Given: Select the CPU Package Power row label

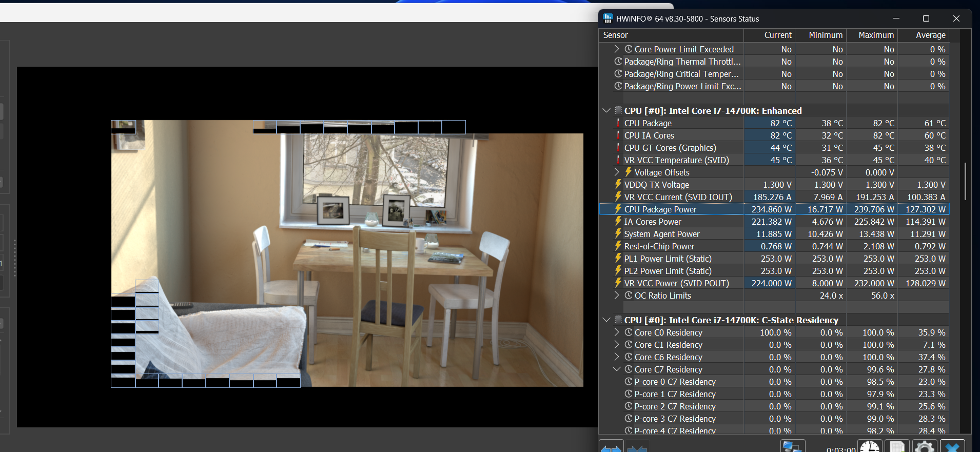Looking at the screenshot, I should (660, 209).
